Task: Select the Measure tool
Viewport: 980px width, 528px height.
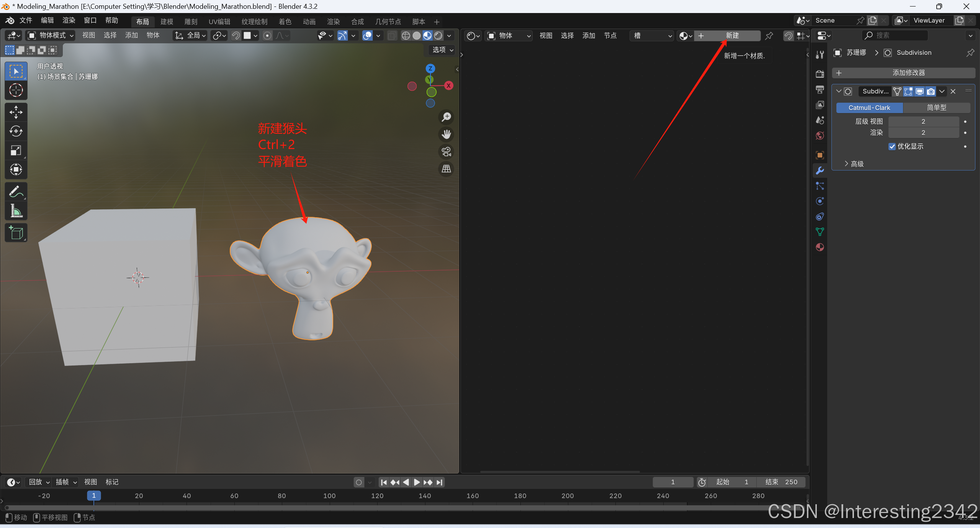Action: [16, 210]
